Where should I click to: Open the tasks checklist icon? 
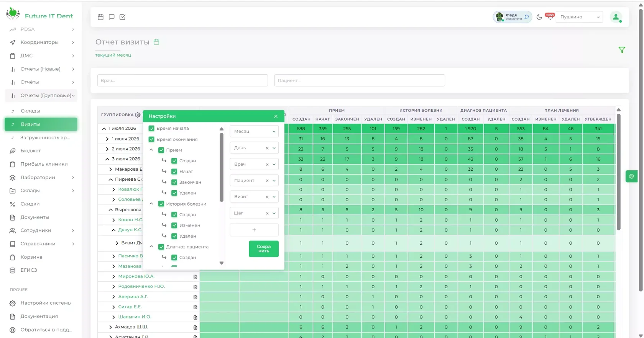pyautogui.click(x=123, y=17)
